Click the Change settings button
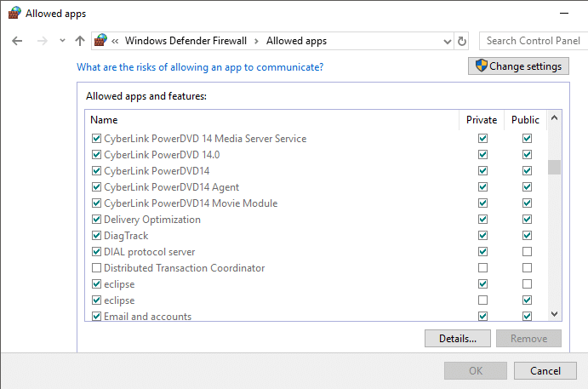The width and height of the screenshot is (588, 389). [x=517, y=66]
